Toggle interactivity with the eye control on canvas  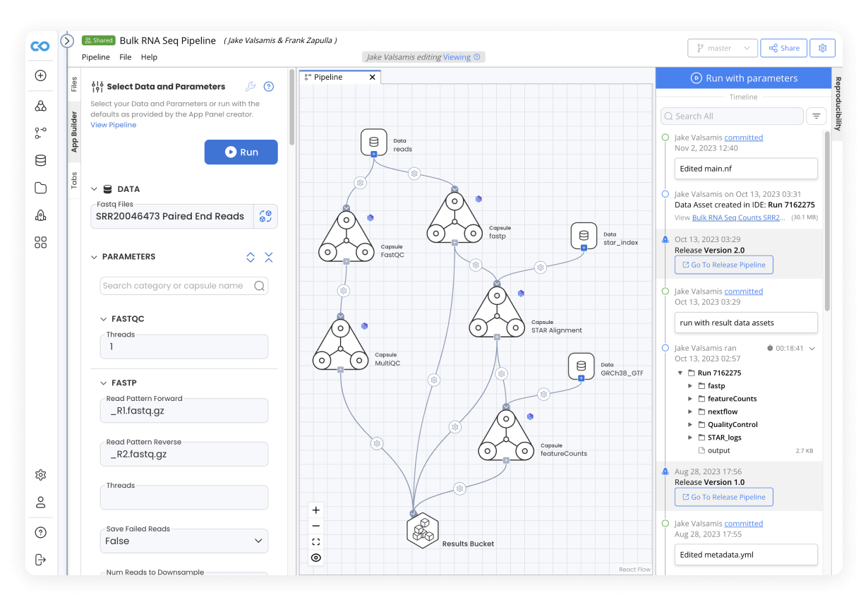point(315,558)
